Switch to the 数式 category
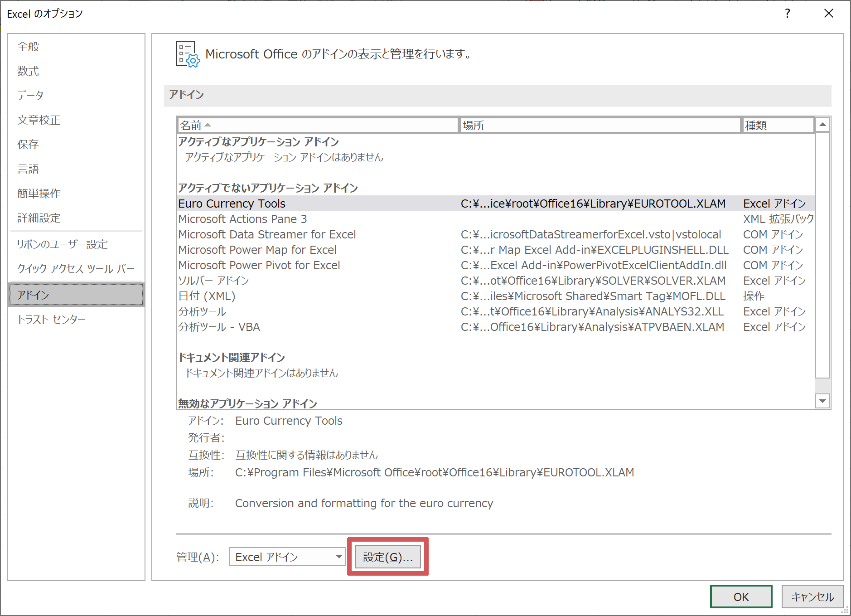The width and height of the screenshot is (851, 616). point(28,71)
